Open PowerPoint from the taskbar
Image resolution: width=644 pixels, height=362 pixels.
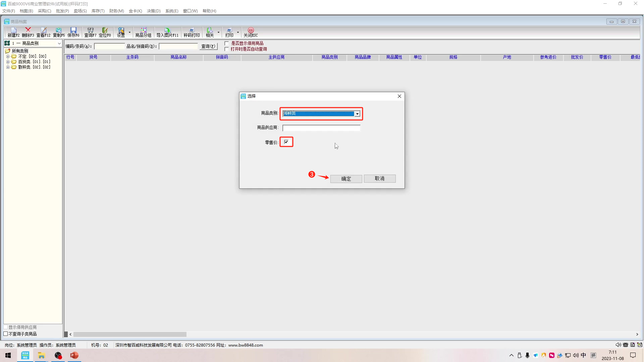point(74,355)
